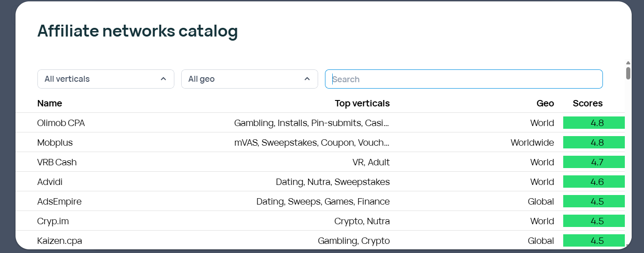Focus the Search input field
The height and width of the screenshot is (253, 644).
(464, 79)
